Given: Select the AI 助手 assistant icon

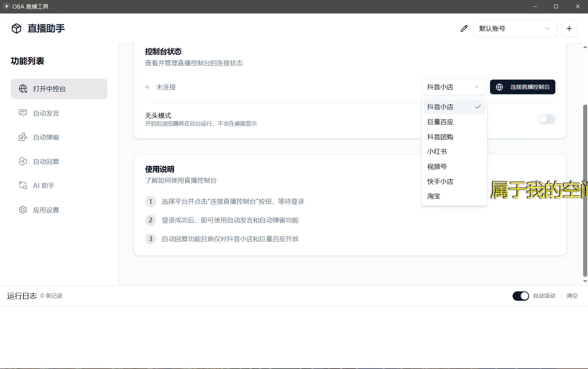Looking at the screenshot, I should click(23, 185).
